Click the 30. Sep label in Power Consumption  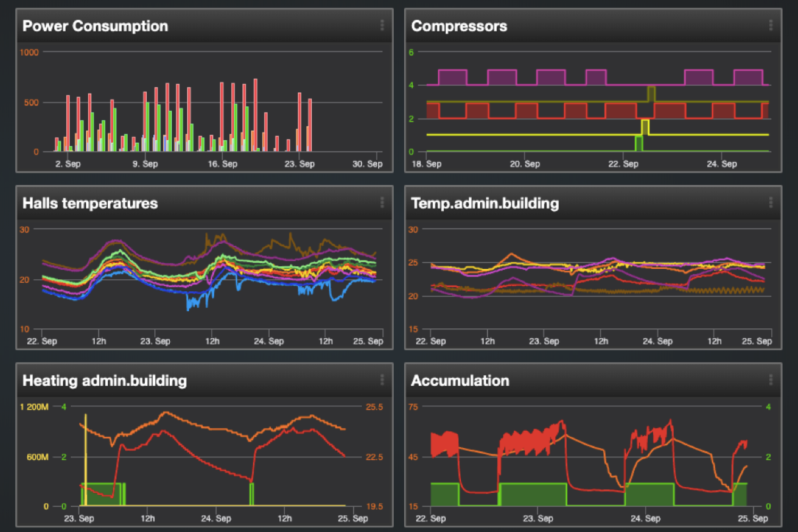367,164
